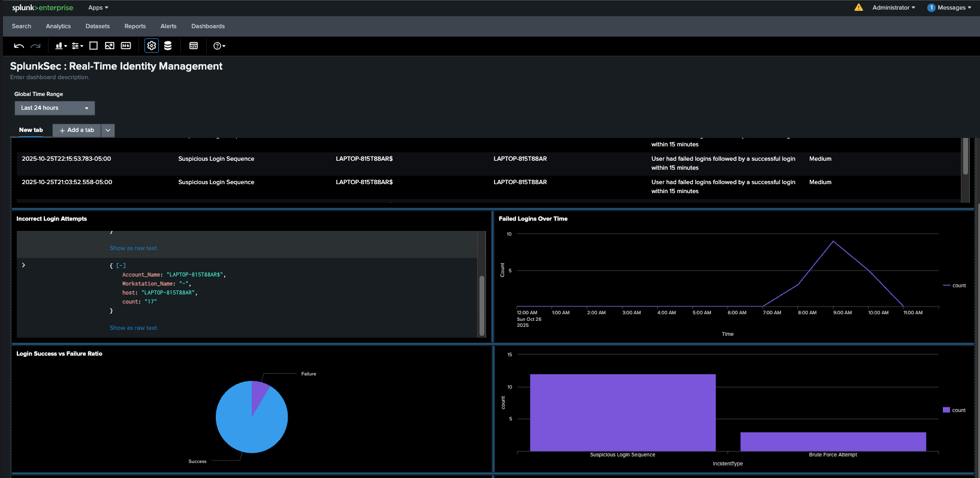This screenshot has height=478, width=980.
Task: Click the lower Show as raw text link
Action: pos(133,328)
